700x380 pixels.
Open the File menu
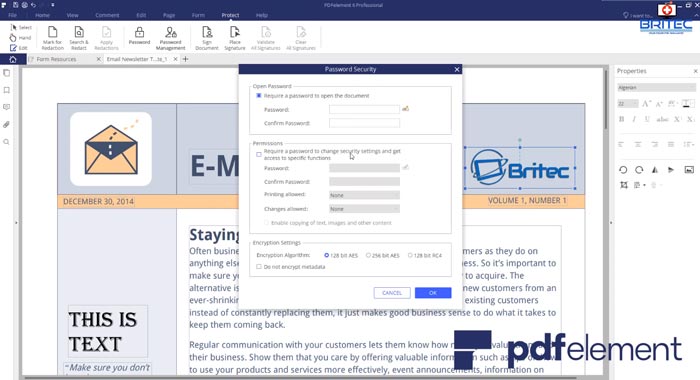point(12,15)
